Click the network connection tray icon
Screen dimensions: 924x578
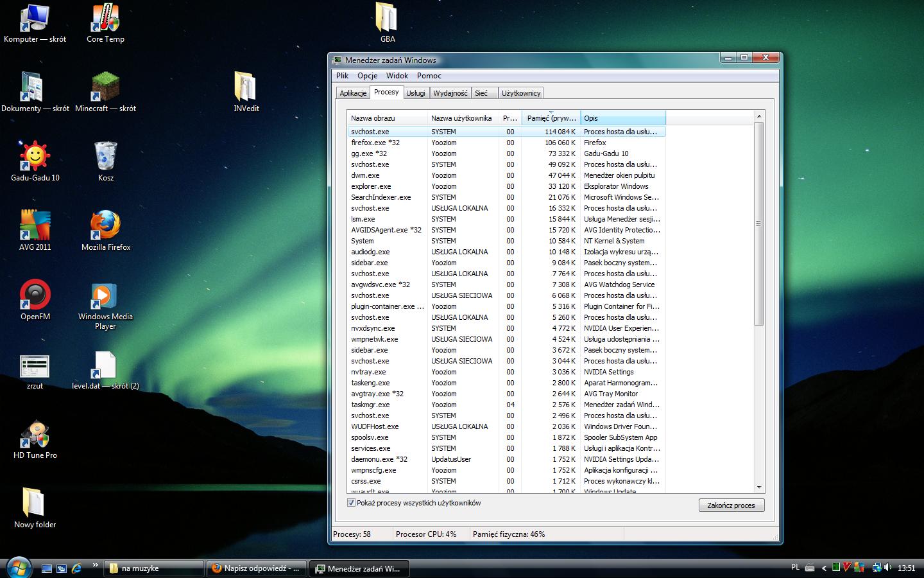pyautogui.click(x=877, y=568)
